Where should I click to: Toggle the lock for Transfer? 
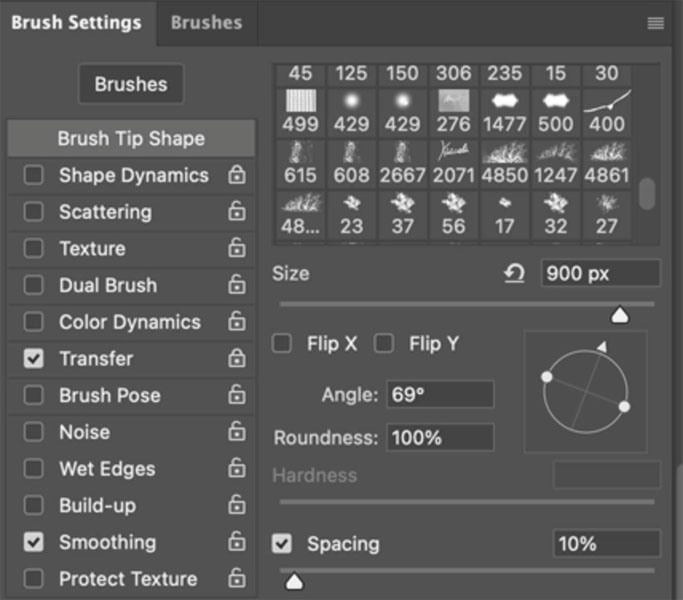(x=236, y=359)
